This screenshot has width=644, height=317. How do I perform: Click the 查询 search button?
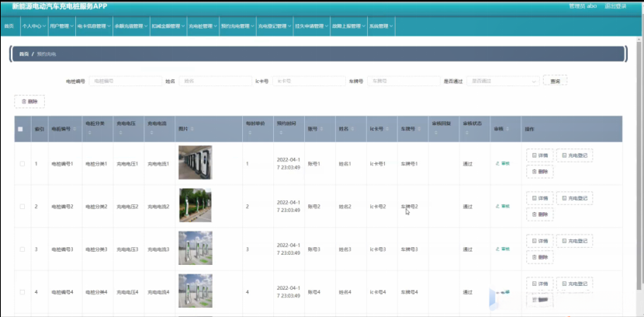pyautogui.click(x=555, y=81)
